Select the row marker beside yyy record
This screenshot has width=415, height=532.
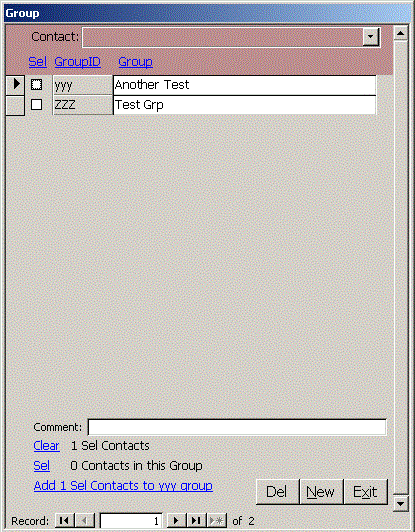coord(15,84)
